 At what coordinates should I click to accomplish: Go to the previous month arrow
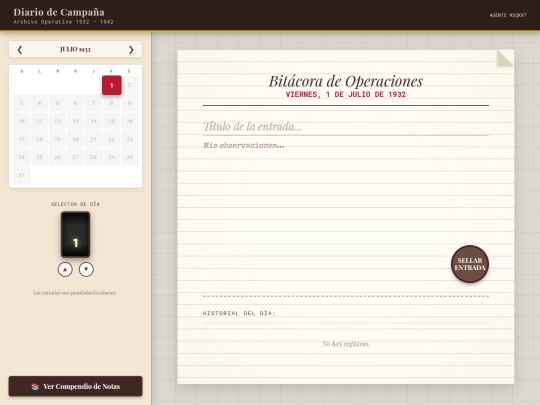tap(20, 50)
